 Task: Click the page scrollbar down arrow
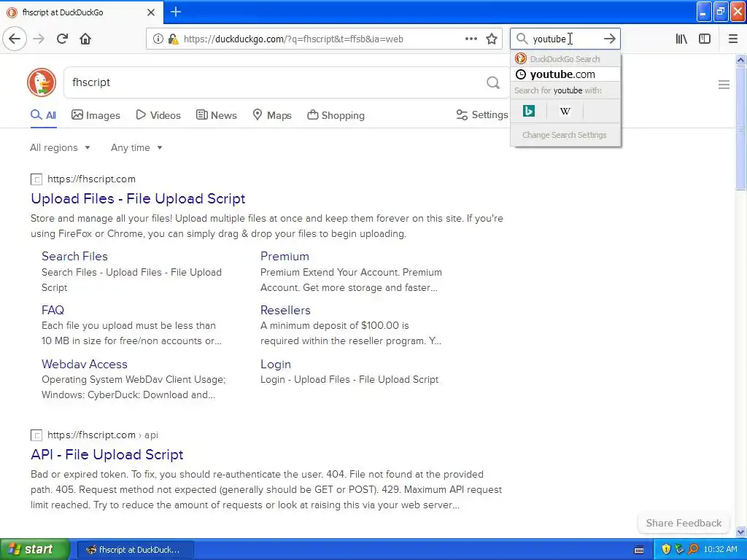pos(740,532)
